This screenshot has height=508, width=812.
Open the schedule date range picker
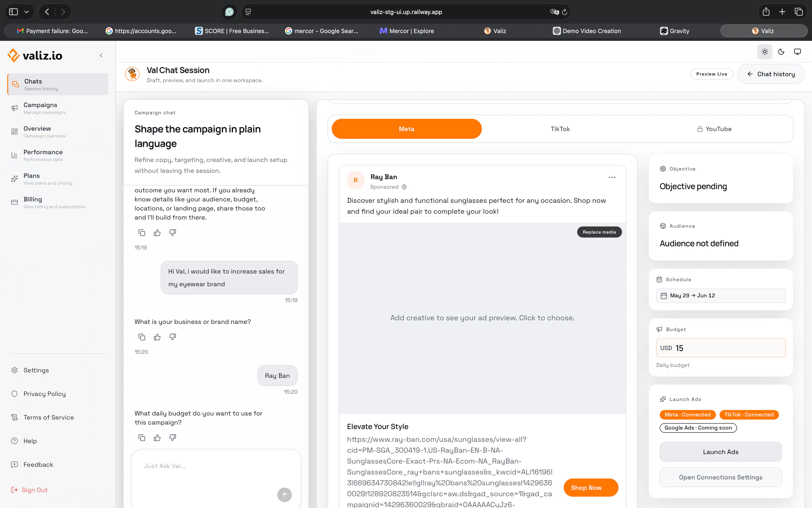coord(721,296)
